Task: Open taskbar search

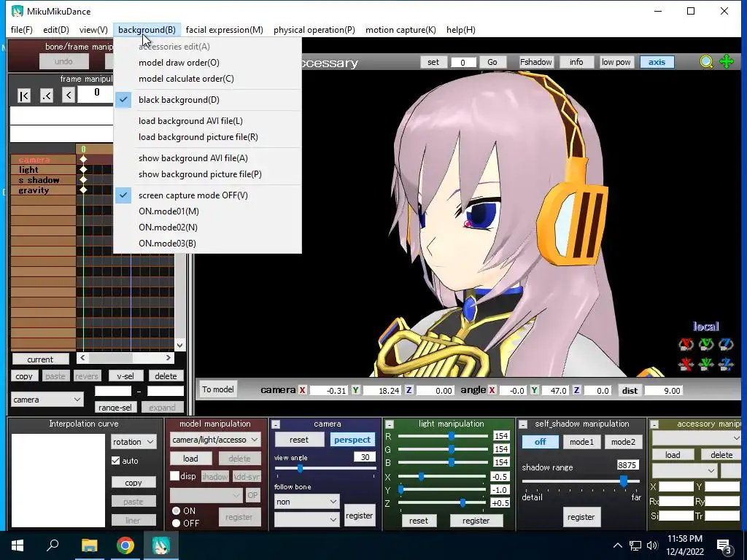Action: [53, 545]
